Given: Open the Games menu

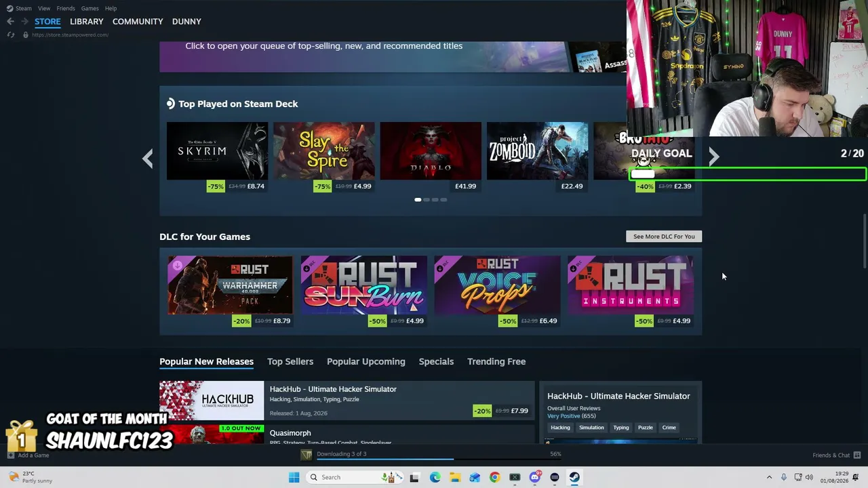Looking at the screenshot, I should tap(90, 8).
